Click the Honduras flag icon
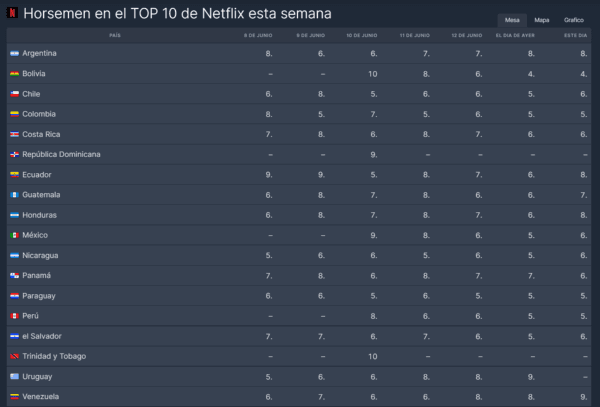Viewport: 600px width, 407px height. [x=14, y=215]
